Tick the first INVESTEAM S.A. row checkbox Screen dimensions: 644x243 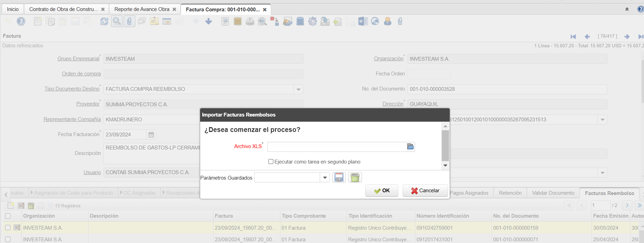tap(8, 228)
